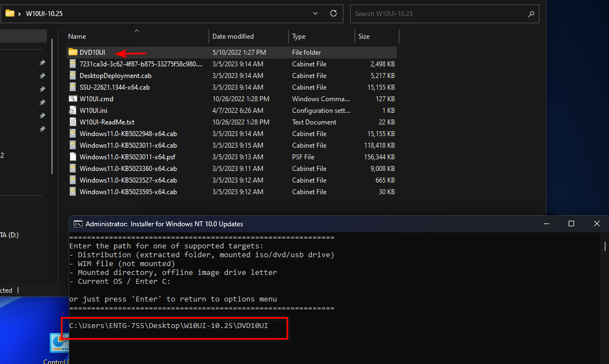This screenshot has width=609, height=364.
Task: Select the W10UI.cmd script icon
Action: [x=72, y=98]
